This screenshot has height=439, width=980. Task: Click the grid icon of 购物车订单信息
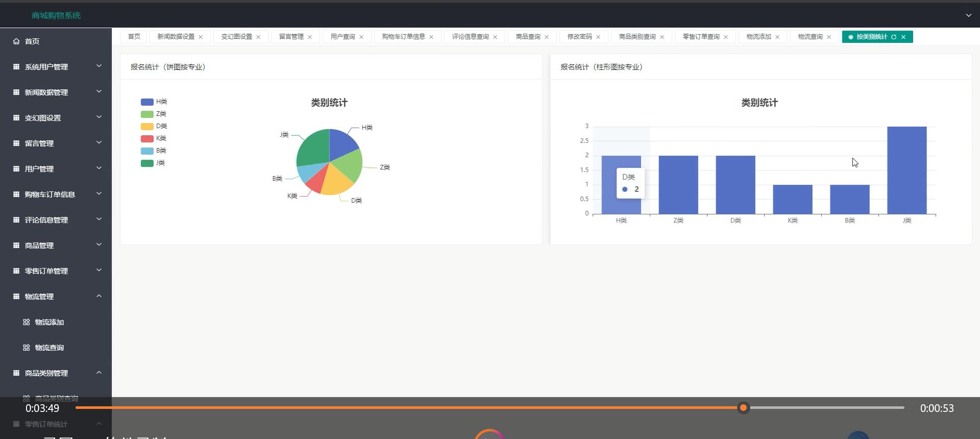[16, 194]
